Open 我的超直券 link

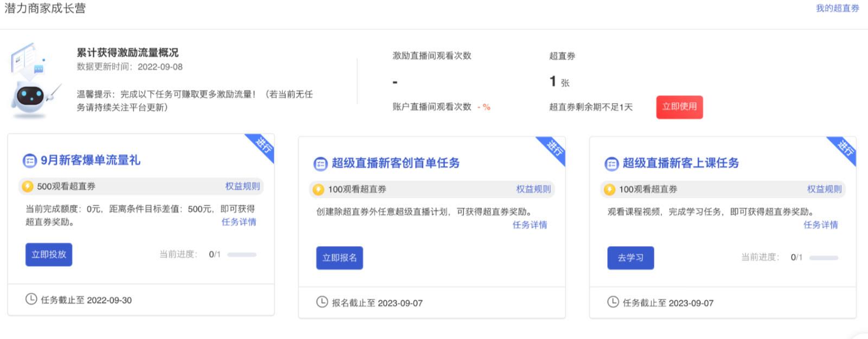[x=838, y=8]
